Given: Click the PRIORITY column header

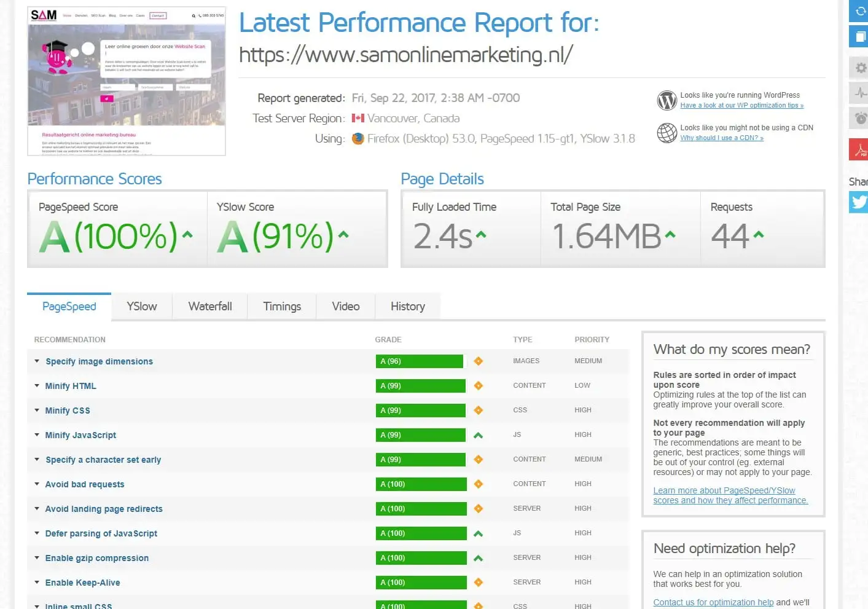Looking at the screenshot, I should tap(592, 340).
